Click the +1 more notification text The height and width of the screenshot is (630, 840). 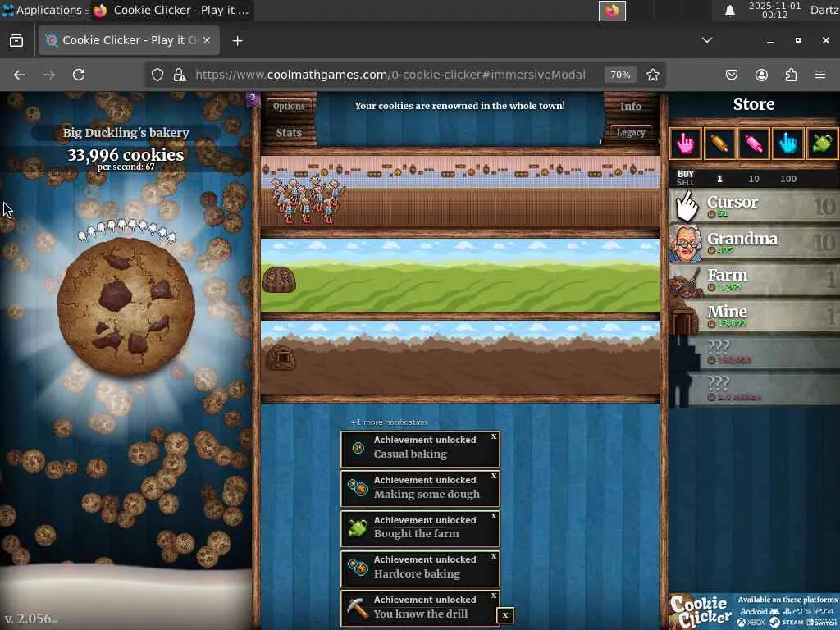389,422
